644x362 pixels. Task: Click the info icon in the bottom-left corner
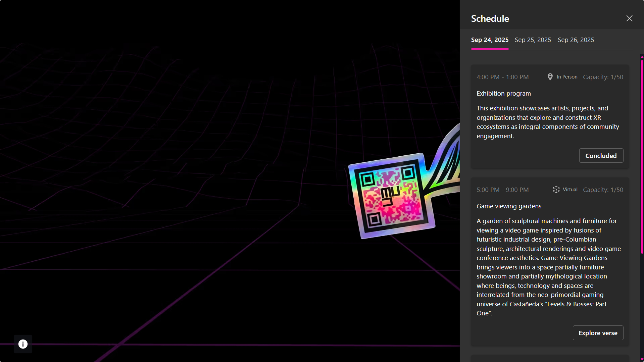point(22,344)
